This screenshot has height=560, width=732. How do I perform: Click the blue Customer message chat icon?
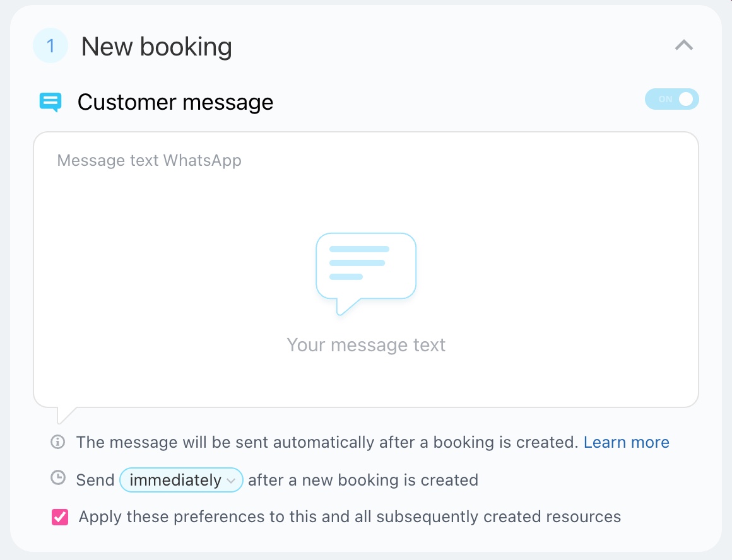50,102
